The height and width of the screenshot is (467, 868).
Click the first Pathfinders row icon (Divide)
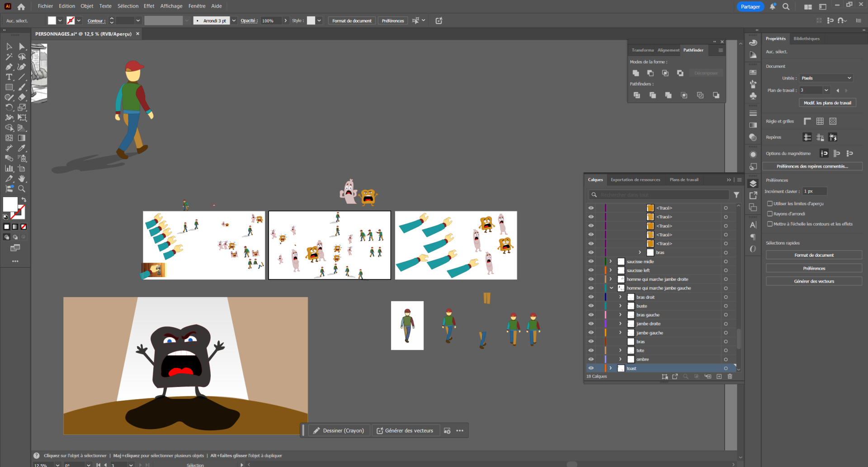[x=637, y=95]
